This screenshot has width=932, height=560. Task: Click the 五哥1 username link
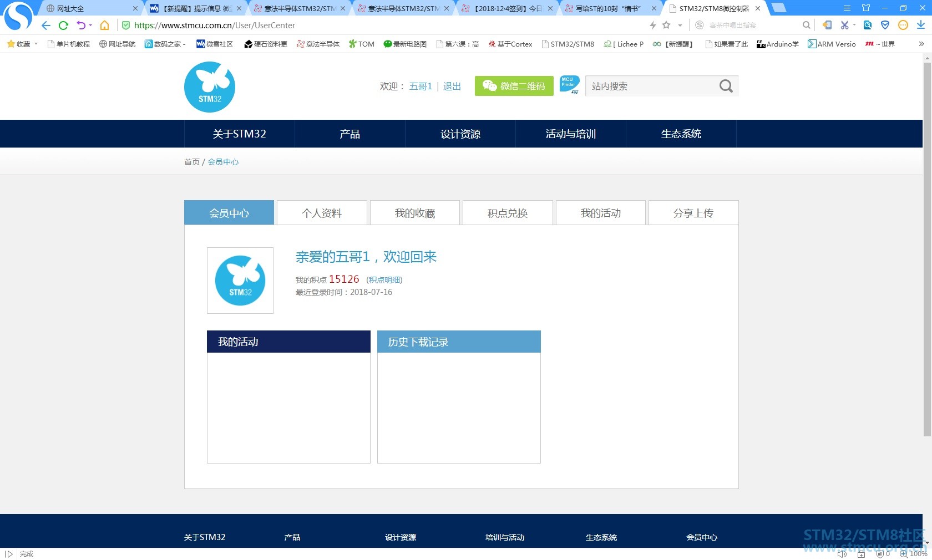click(421, 86)
